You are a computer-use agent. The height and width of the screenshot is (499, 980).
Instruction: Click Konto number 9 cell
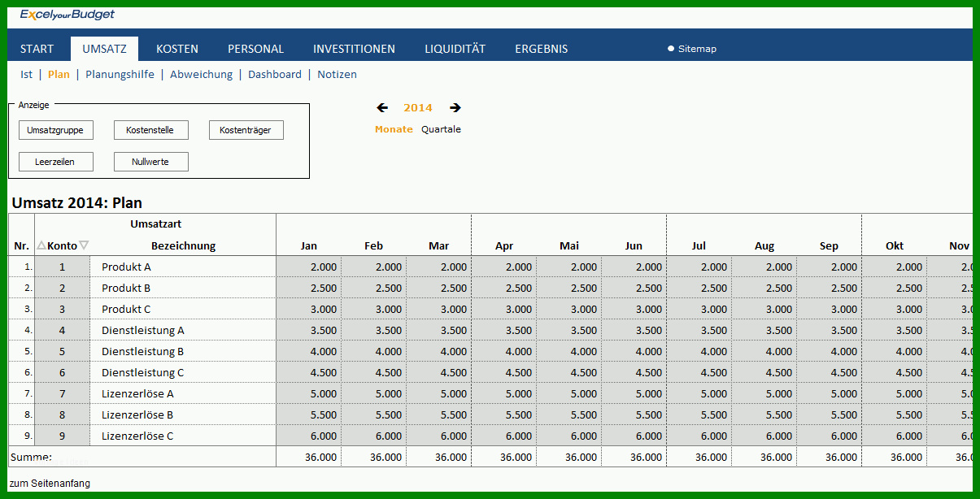(x=62, y=436)
